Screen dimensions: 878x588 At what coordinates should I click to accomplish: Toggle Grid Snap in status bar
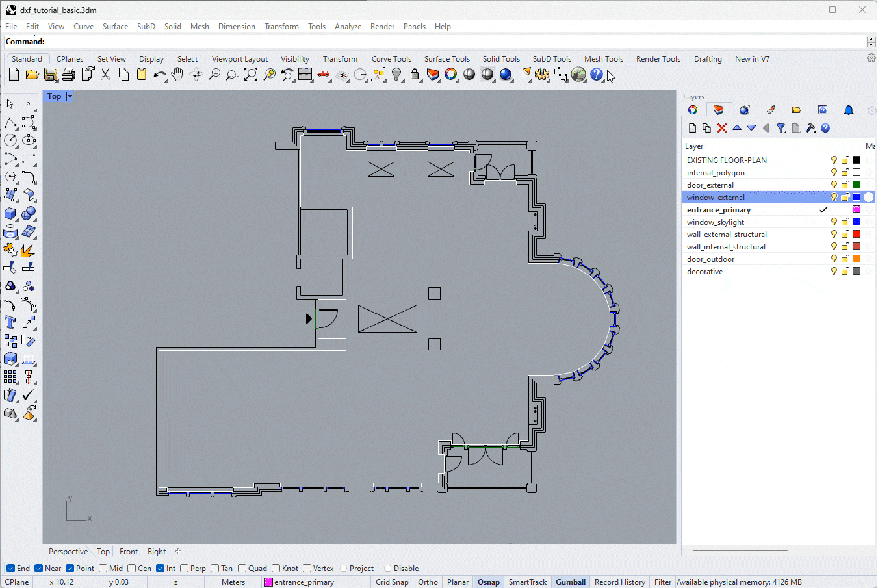pyautogui.click(x=392, y=582)
